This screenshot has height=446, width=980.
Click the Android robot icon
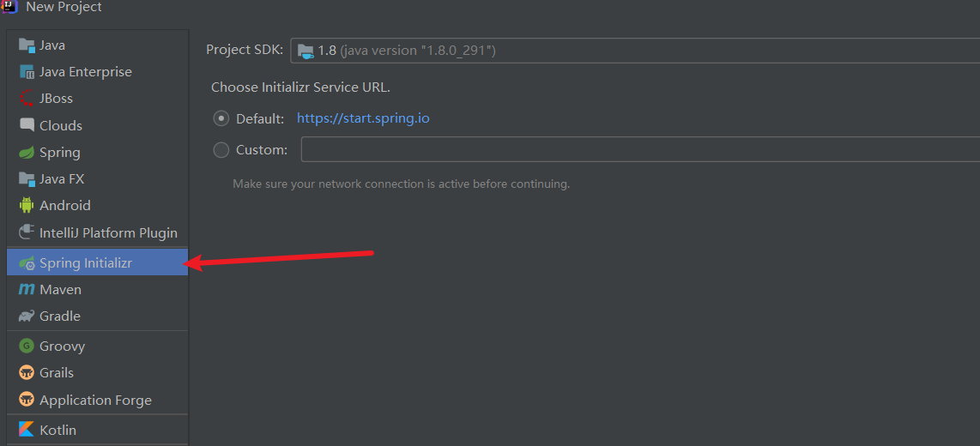(27, 206)
